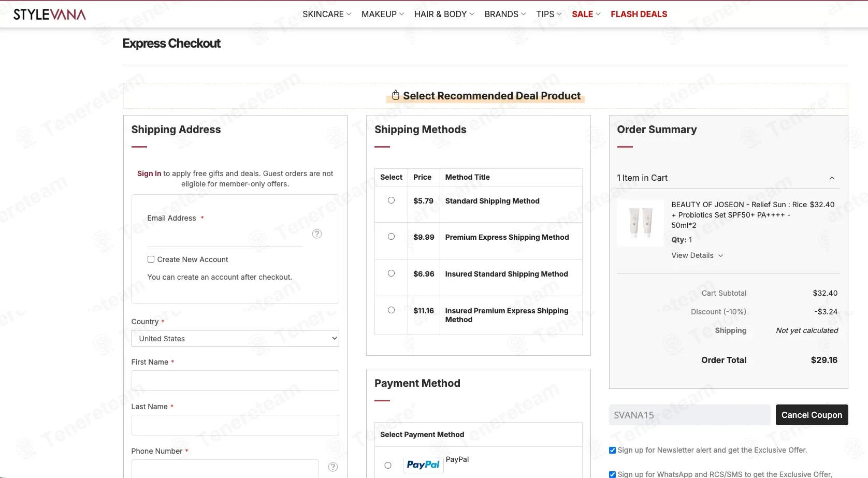Click the Order Total $29.16 amount
868x478 pixels.
click(824, 360)
